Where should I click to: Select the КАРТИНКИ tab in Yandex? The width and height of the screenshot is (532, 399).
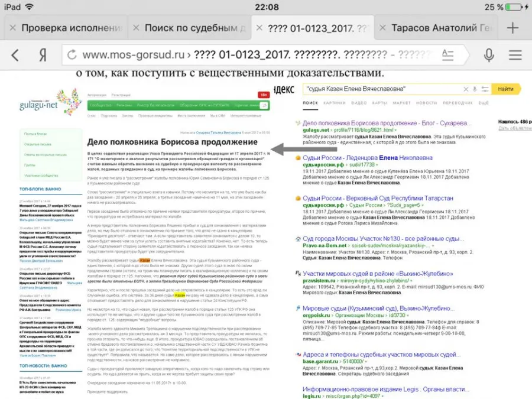[335, 103]
